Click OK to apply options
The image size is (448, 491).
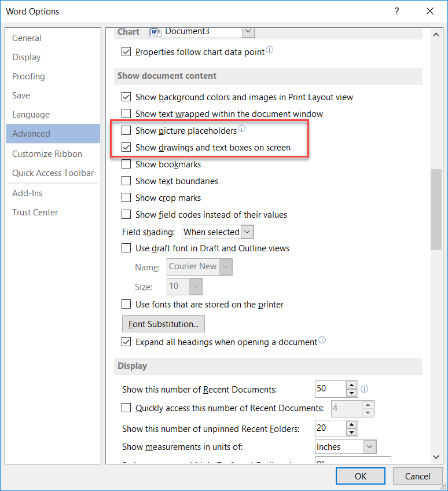(x=361, y=476)
